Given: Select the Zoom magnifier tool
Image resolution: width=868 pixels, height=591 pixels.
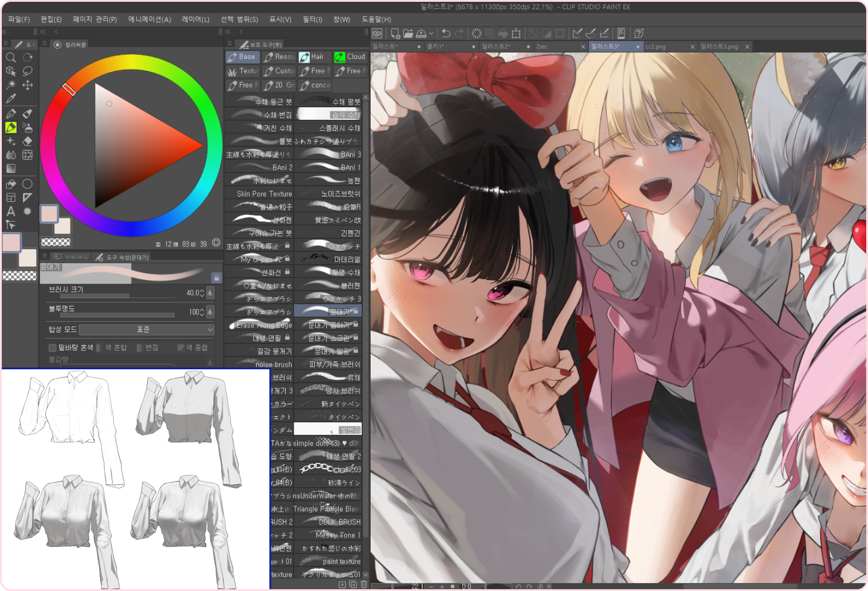Looking at the screenshot, I should tap(11, 57).
